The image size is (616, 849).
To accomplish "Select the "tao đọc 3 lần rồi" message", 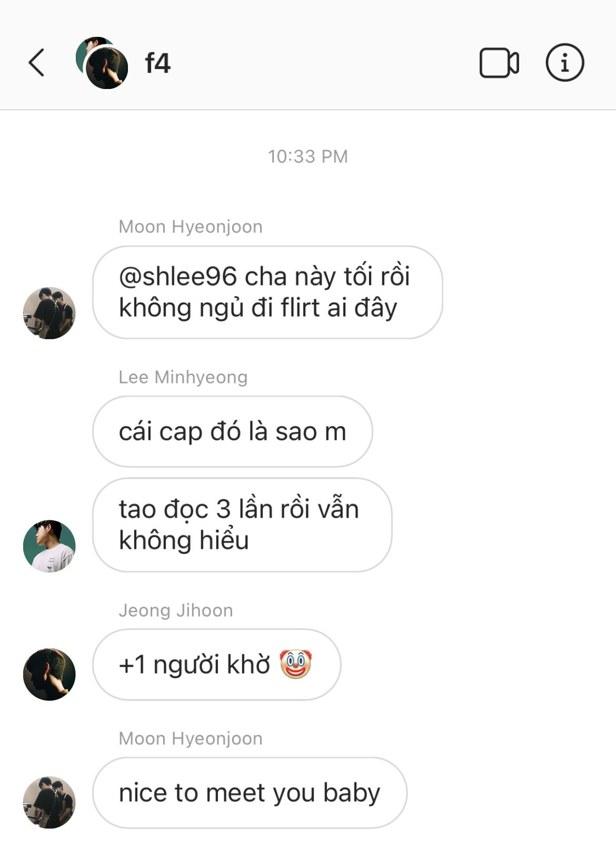I will (242, 525).
